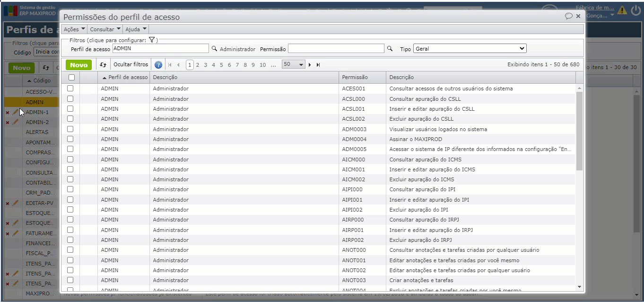This screenshot has height=302, width=644.
Task: Open the Ações menu
Action: 74,29
